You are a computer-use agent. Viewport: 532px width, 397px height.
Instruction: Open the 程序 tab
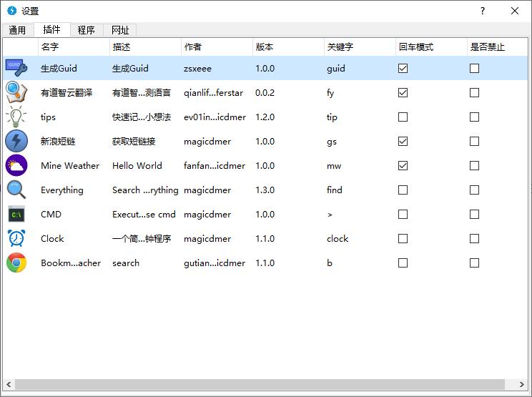[x=87, y=30]
